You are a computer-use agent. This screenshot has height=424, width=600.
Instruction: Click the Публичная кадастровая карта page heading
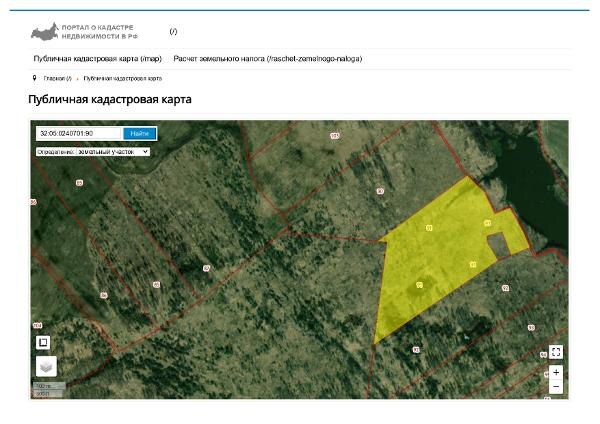pyautogui.click(x=110, y=99)
